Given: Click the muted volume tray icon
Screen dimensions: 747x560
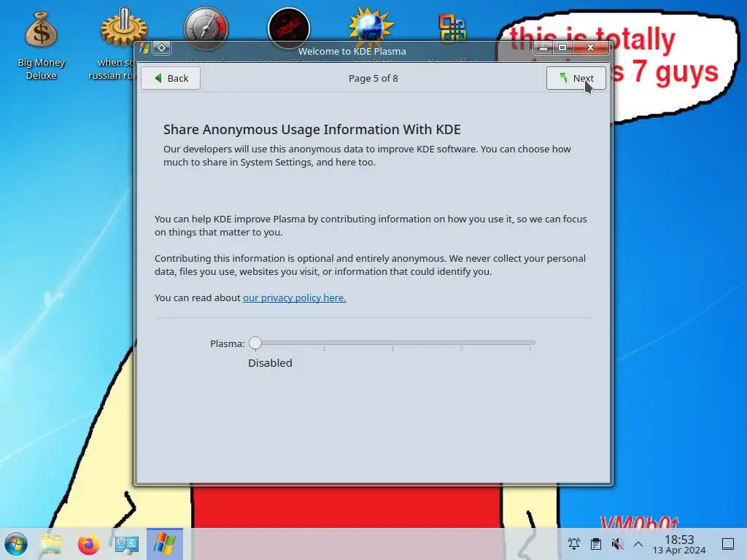Looking at the screenshot, I should tap(617, 544).
